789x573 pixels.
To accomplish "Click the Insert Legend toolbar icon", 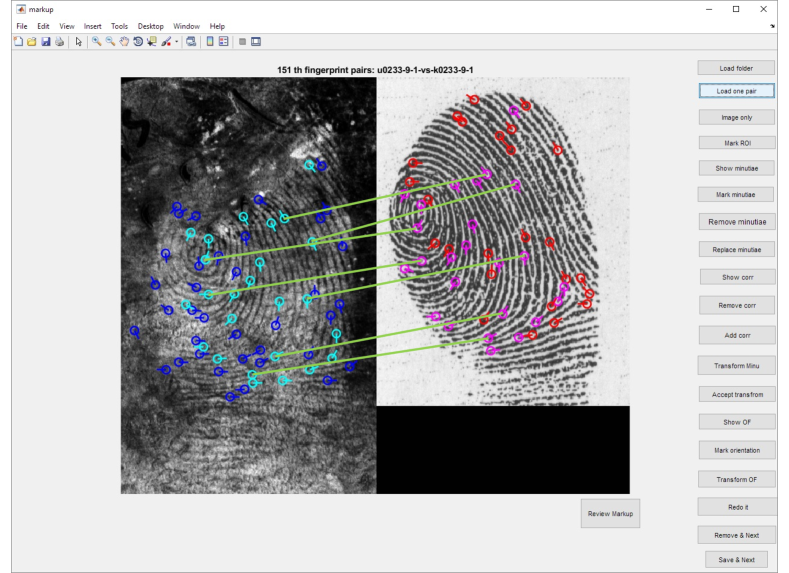I will (224, 41).
